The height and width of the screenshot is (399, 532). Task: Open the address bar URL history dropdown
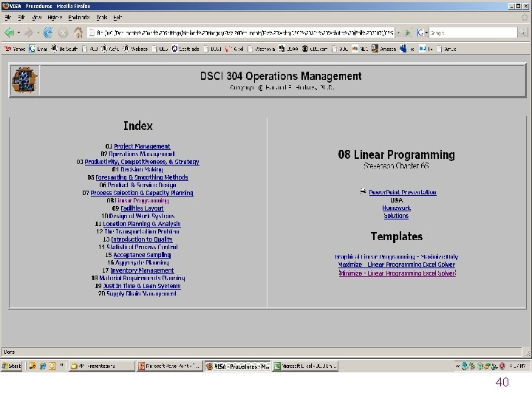pyautogui.click(x=399, y=33)
